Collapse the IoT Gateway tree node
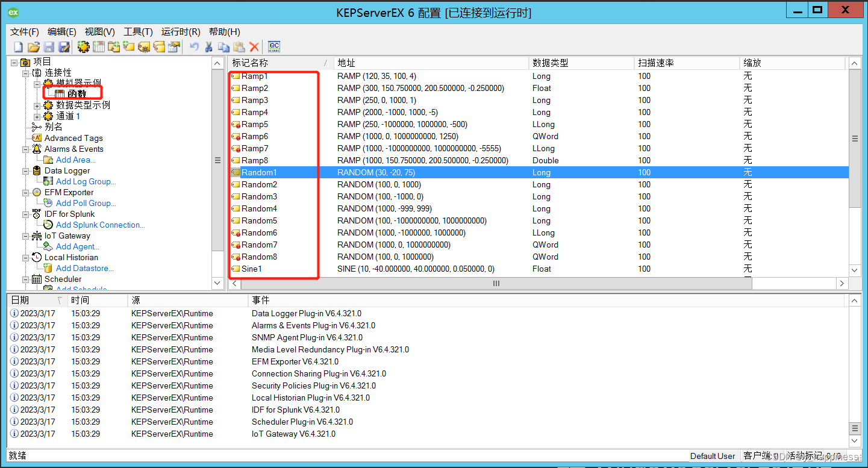 [25, 236]
